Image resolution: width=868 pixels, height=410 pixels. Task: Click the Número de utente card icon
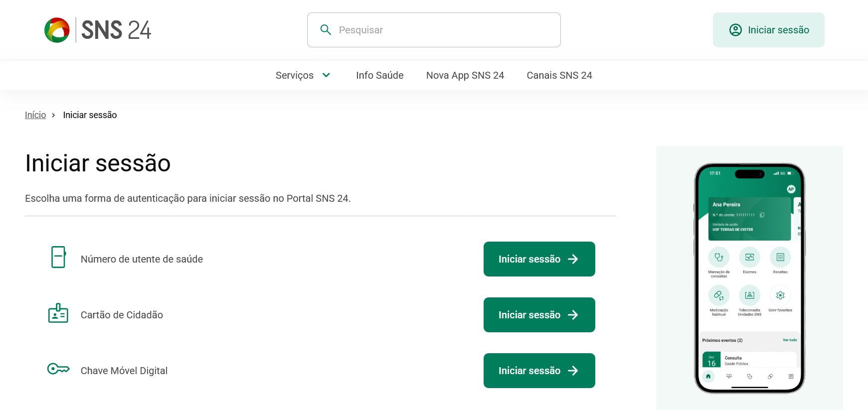point(59,257)
